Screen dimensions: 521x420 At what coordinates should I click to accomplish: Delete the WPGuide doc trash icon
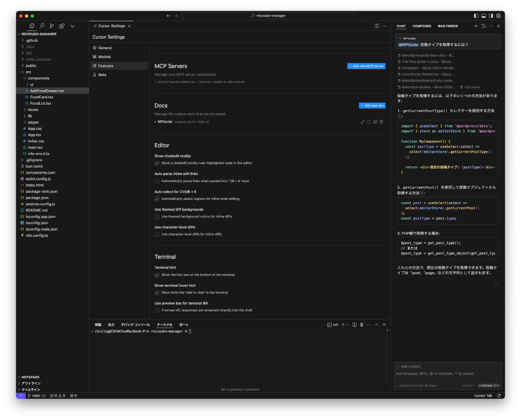(x=381, y=122)
